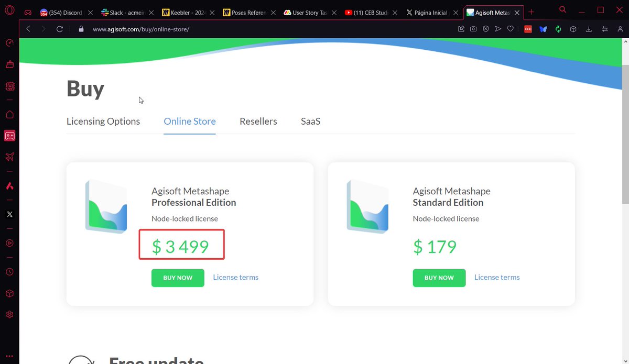The height and width of the screenshot is (364, 629).
Task: Reload the current page
Action: 60,29
